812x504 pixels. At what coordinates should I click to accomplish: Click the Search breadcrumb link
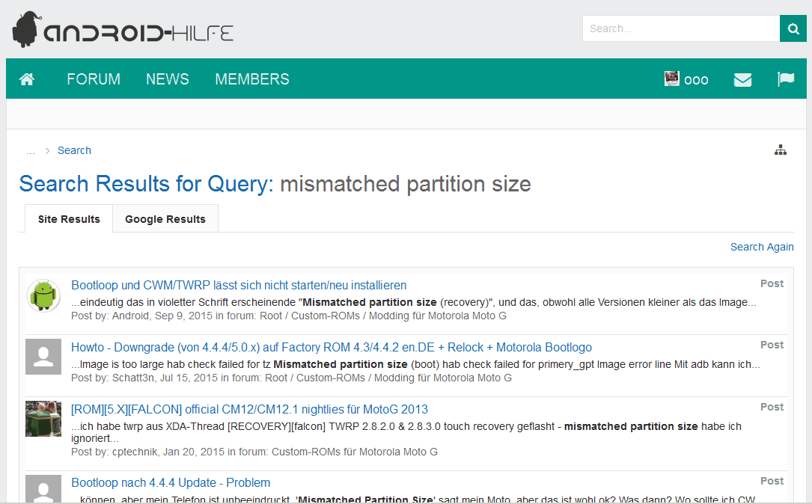tap(74, 150)
